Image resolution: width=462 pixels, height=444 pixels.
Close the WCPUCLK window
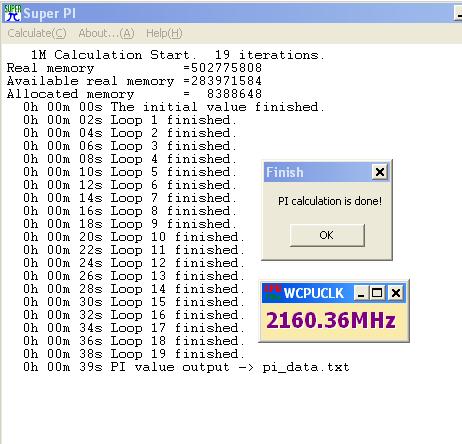(396, 293)
